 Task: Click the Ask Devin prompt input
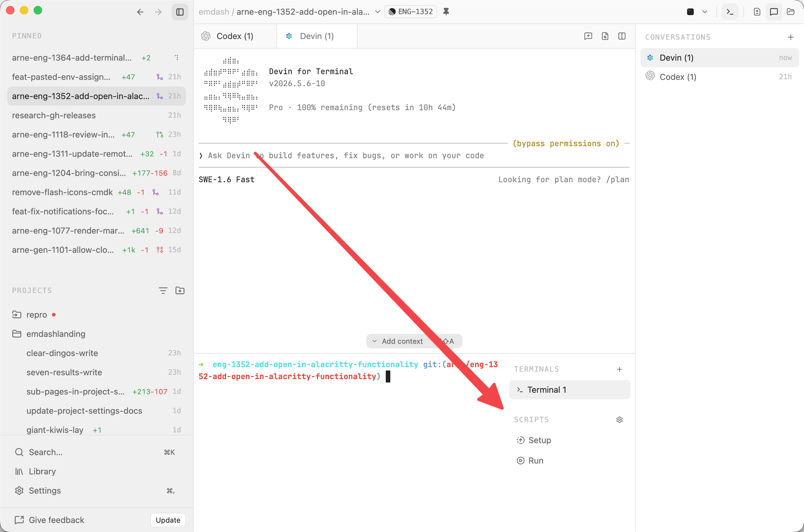pos(414,156)
